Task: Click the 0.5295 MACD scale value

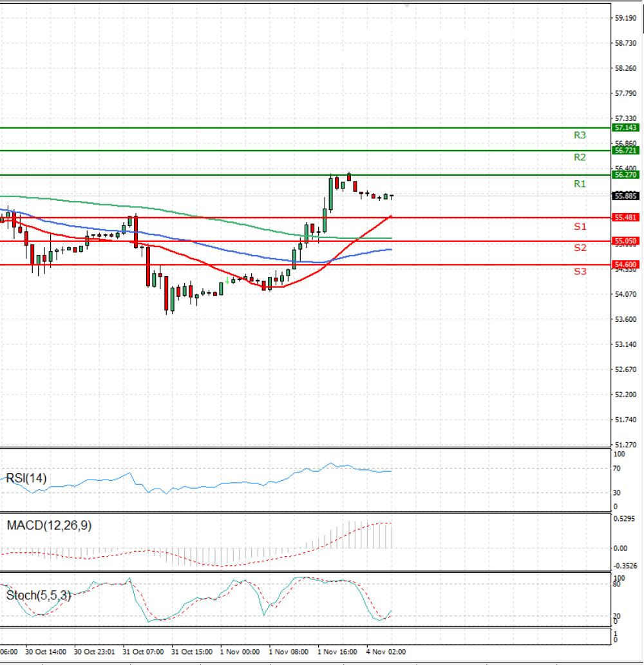Action: (625, 519)
